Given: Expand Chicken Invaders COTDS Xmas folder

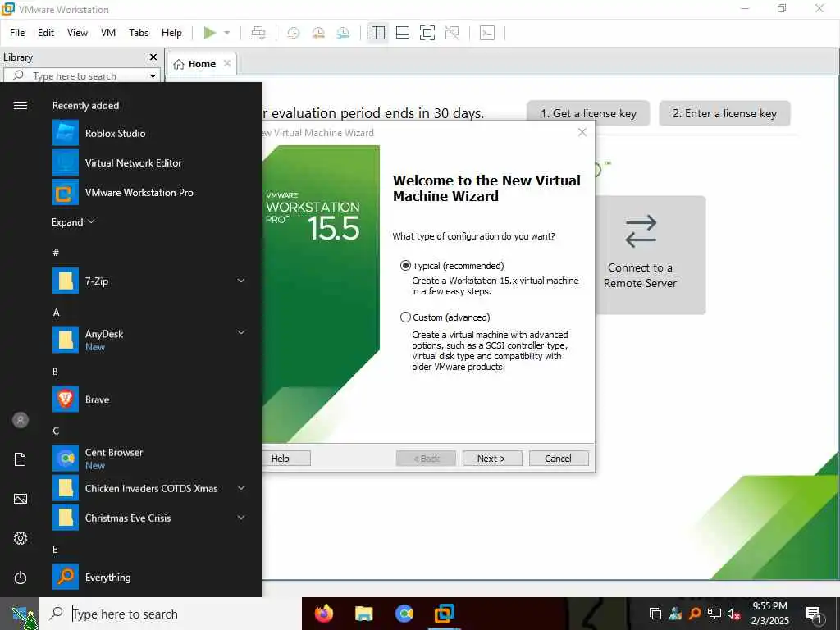Looking at the screenshot, I should tap(241, 488).
